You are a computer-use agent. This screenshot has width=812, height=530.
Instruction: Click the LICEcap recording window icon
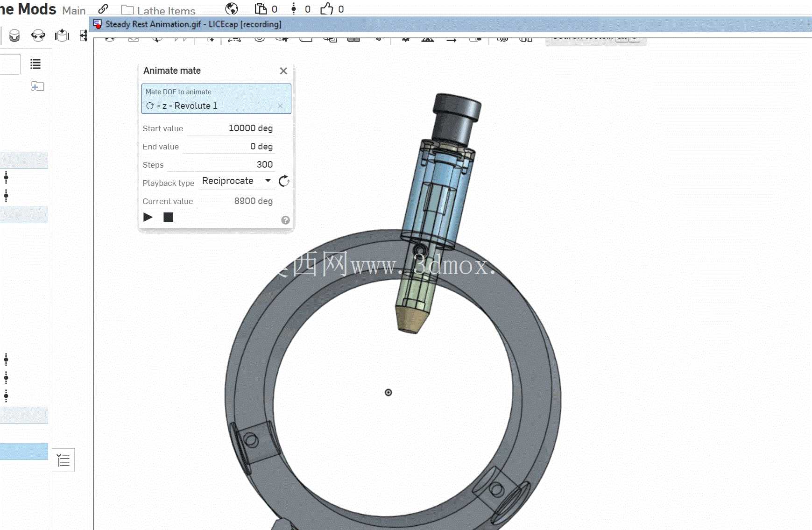point(97,24)
